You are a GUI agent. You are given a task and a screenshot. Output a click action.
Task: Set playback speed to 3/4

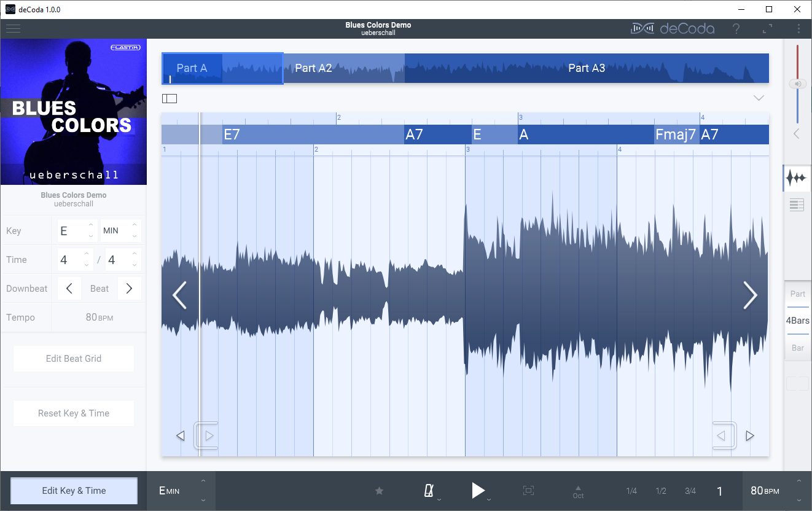tap(690, 491)
